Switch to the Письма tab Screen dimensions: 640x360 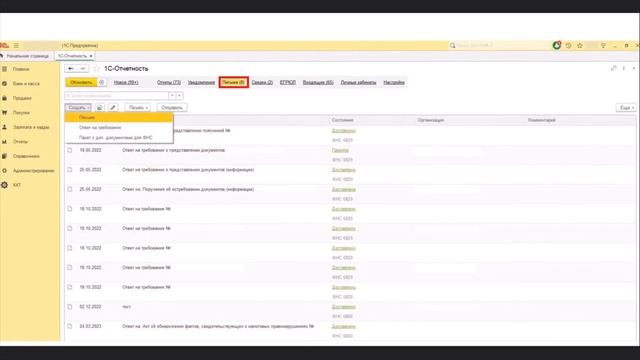233,82
